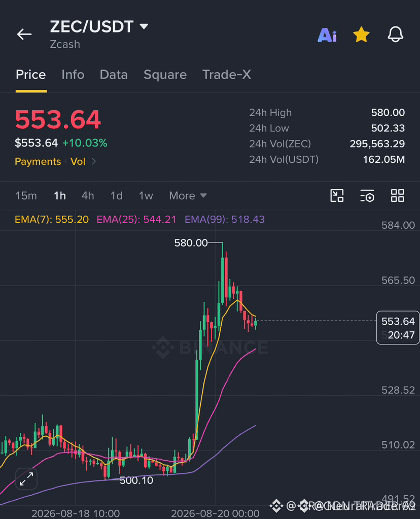Open the chart indicator settings icon
The height and width of the screenshot is (519, 420).
367,196
